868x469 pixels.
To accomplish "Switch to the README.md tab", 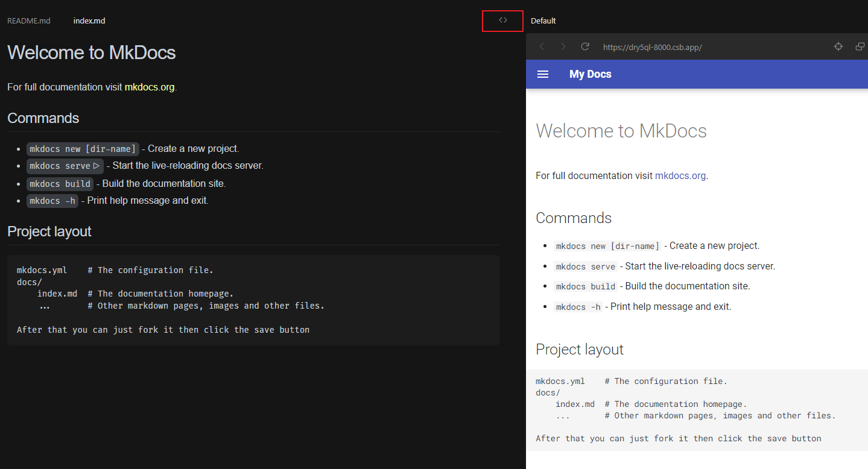I will coord(29,20).
